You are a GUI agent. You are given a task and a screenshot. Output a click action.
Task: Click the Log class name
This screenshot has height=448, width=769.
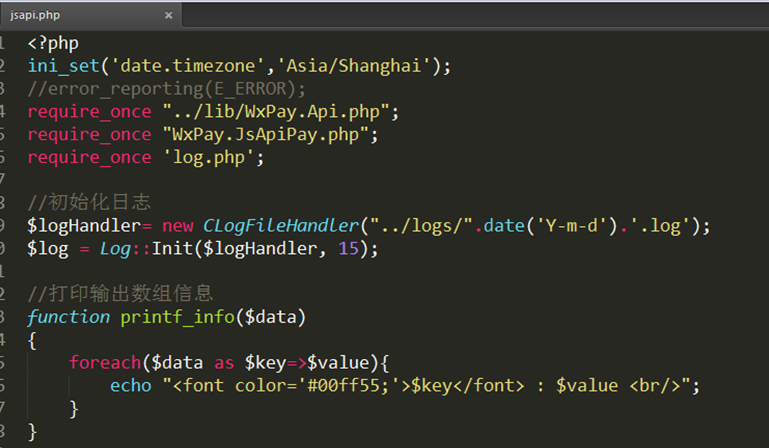point(115,249)
